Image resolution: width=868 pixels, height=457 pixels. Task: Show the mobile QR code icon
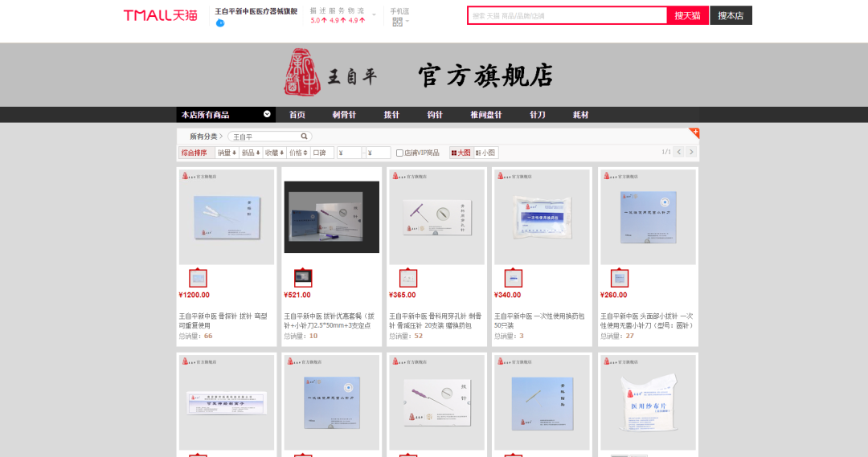[x=398, y=22]
